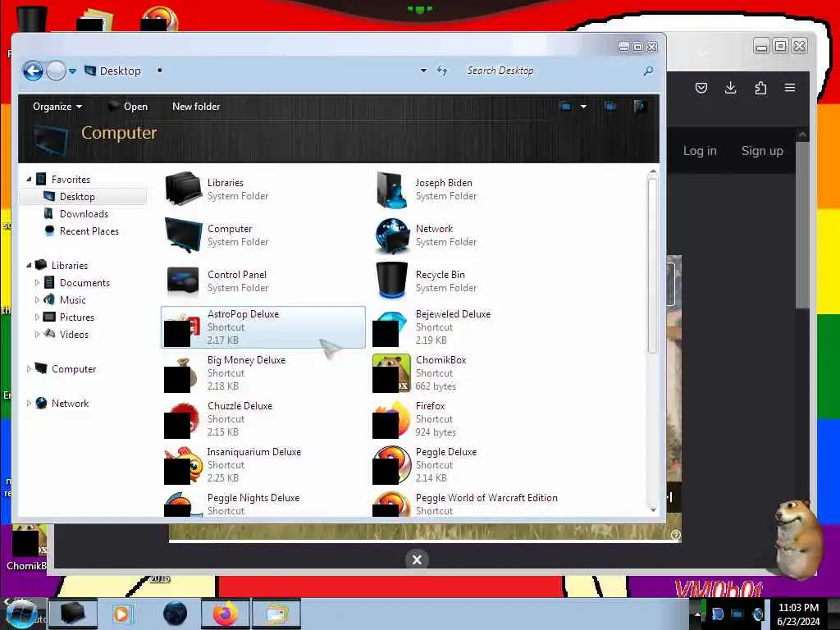Open the view options dropdown arrow
Screen dimensions: 840x630
click(x=583, y=107)
